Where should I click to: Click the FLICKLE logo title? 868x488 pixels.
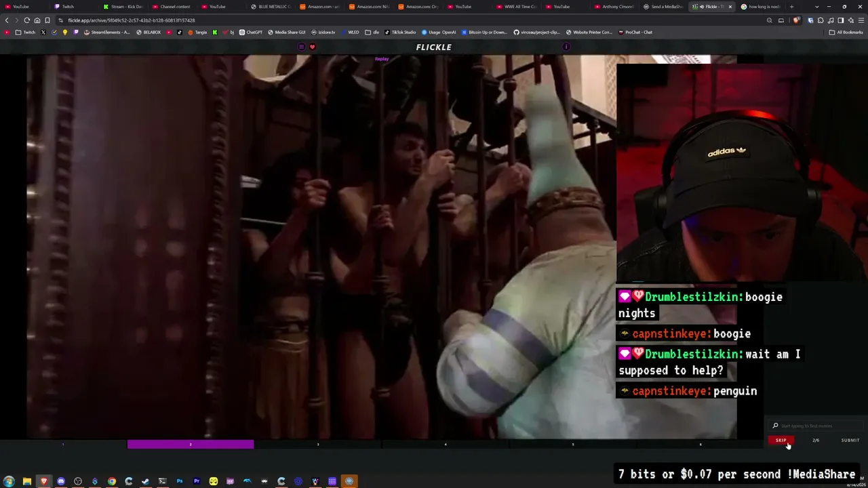(x=434, y=47)
